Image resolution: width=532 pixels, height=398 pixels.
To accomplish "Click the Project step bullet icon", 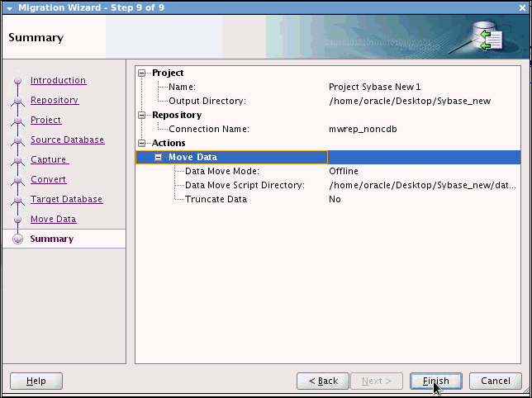I will tap(17, 121).
